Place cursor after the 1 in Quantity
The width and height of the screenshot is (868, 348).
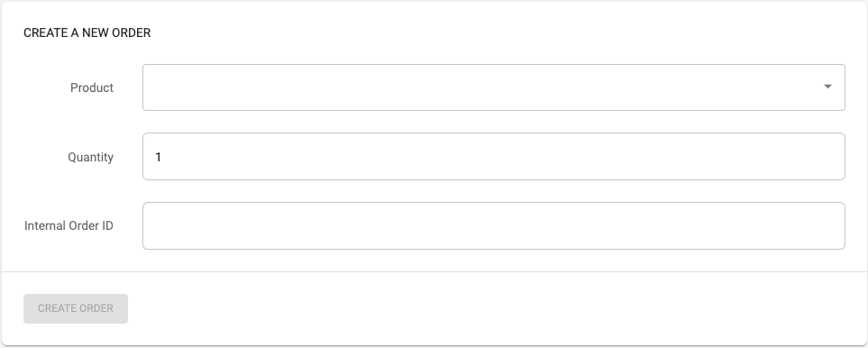point(162,157)
